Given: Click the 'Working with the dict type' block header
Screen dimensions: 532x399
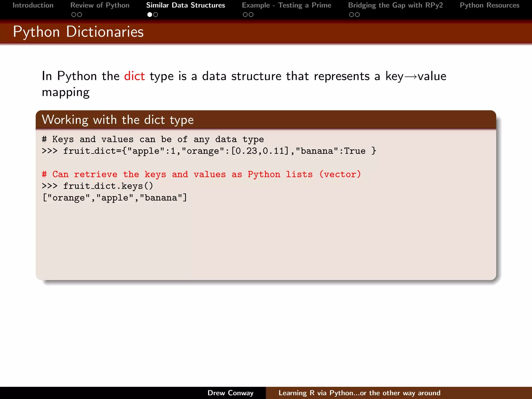Looking at the screenshot, I should pos(118,120).
